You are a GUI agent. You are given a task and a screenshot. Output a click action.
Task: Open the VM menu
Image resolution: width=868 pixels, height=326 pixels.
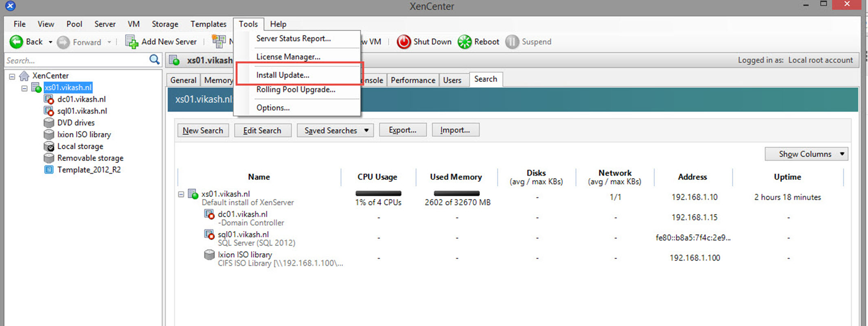[x=134, y=24]
